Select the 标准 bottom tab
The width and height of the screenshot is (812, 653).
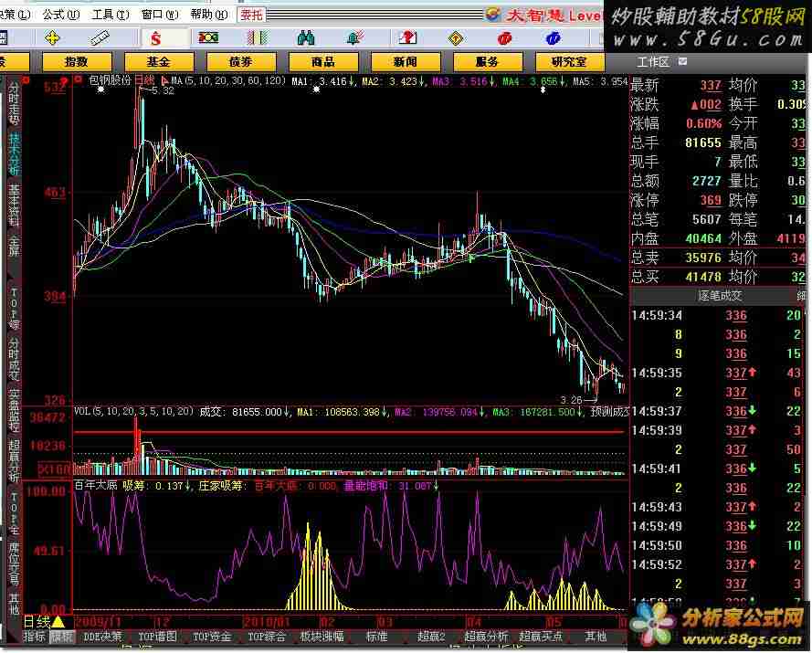(377, 637)
